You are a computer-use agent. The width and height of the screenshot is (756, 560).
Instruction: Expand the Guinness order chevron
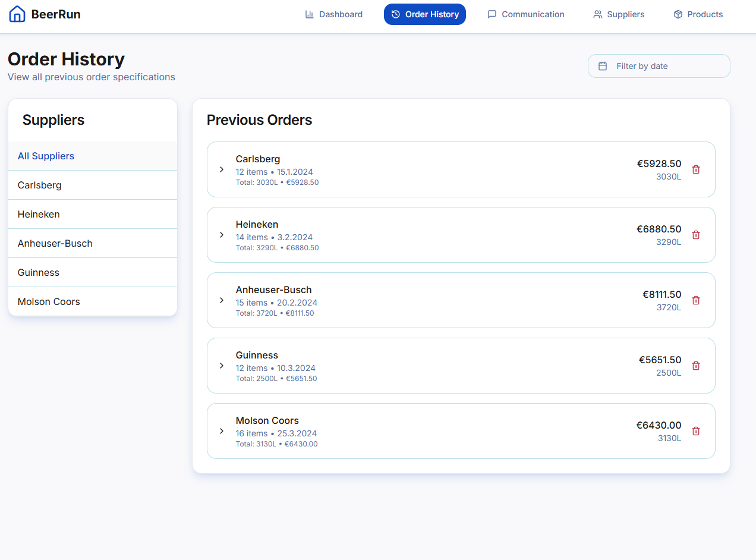click(x=222, y=366)
